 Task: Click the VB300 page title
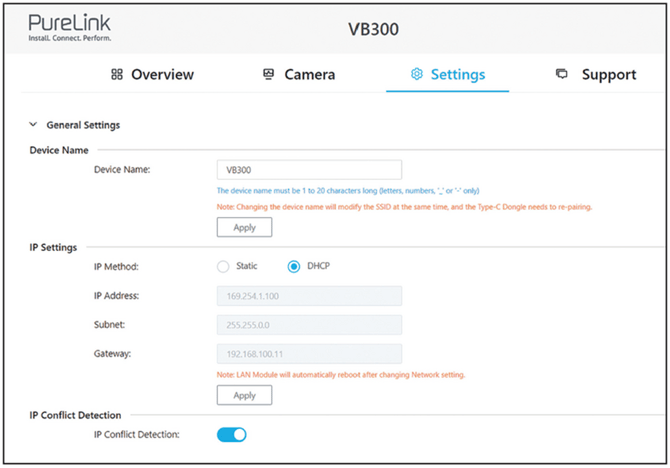click(373, 29)
